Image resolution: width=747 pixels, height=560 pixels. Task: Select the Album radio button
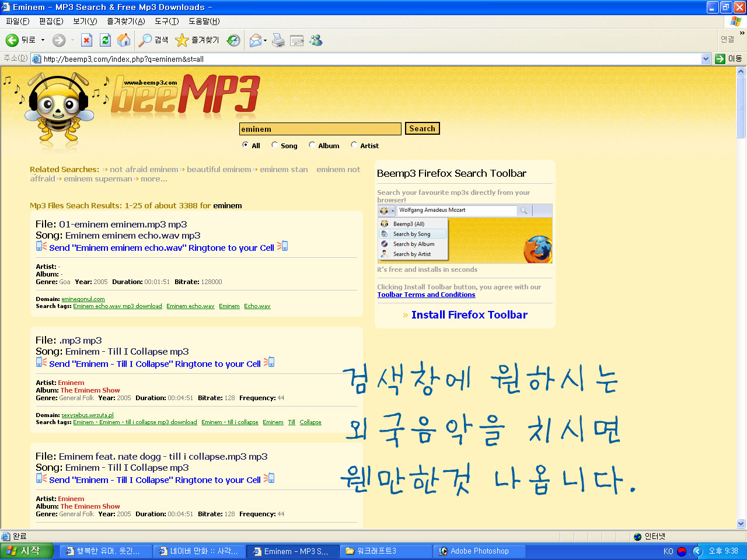[312, 145]
